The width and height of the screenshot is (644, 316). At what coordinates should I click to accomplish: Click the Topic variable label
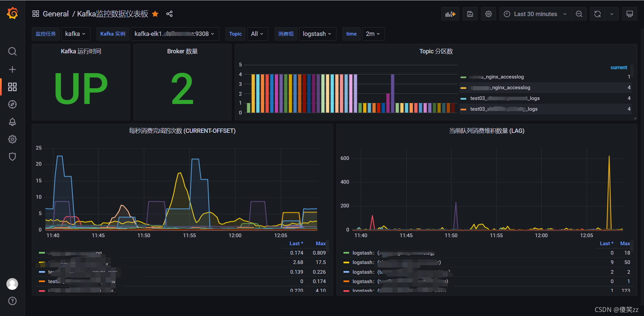[x=235, y=34]
